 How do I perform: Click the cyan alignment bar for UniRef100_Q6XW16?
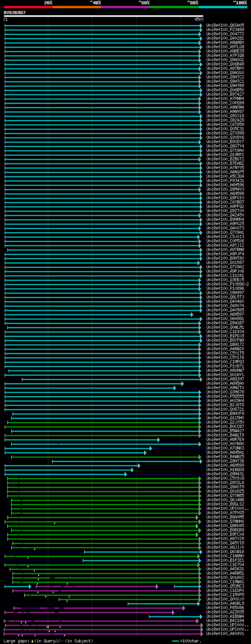[143, 552]
